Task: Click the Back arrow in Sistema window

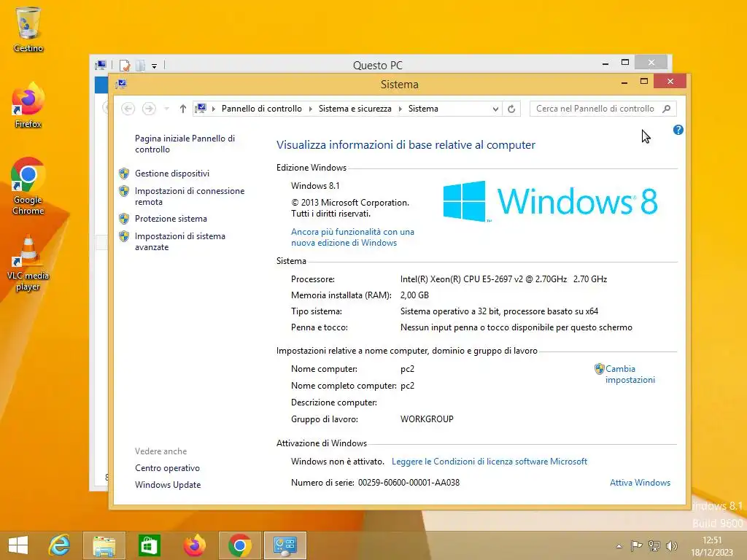Action: [128, 109]
